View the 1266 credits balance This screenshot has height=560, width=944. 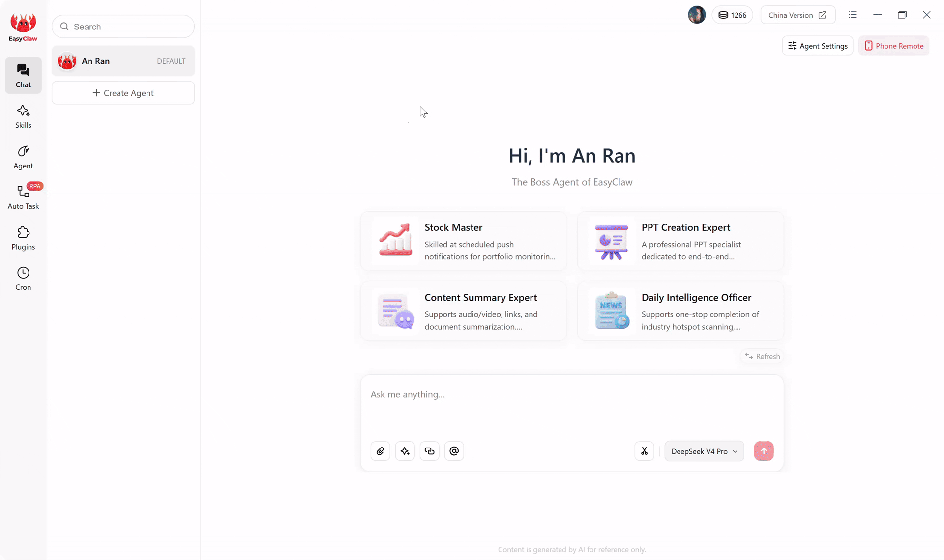pyautogui.click(x=732, y=15)
